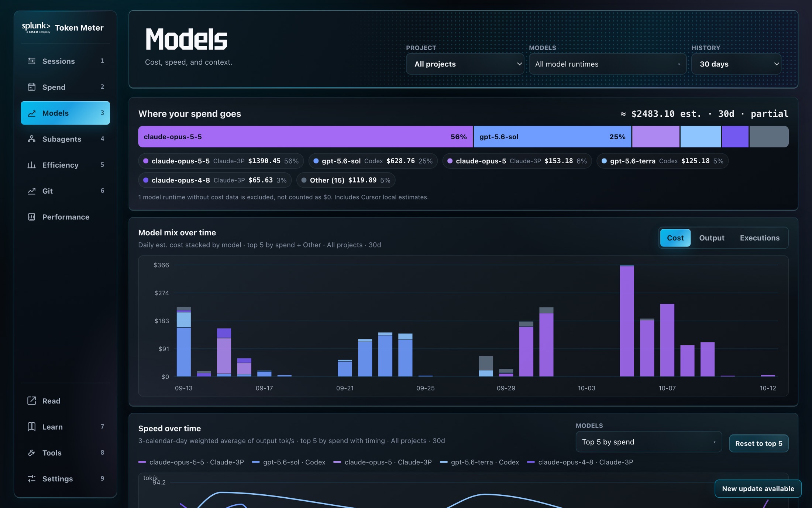Toggle gpt-5.6-terra · Codex speed legend

pyautogui.click(x=479, y=462)
